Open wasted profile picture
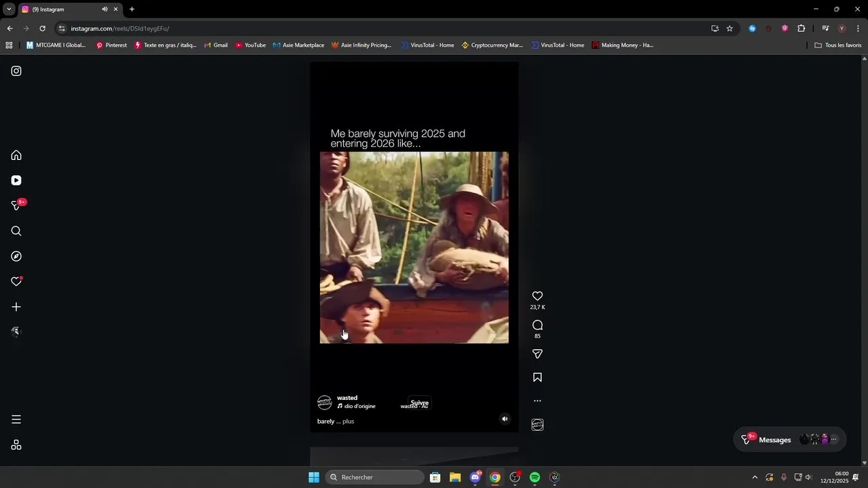This screenshot has width=868, height=488. point(325,403)
